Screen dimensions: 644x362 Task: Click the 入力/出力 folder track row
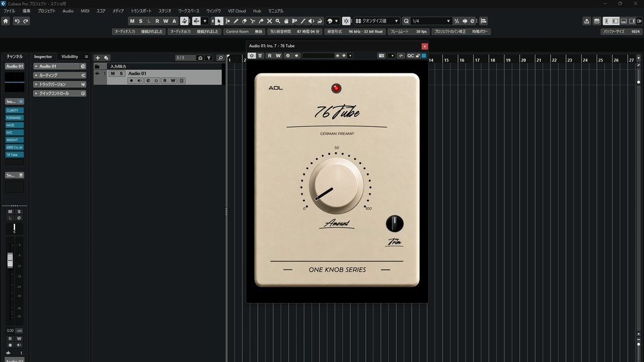[158, 67]
